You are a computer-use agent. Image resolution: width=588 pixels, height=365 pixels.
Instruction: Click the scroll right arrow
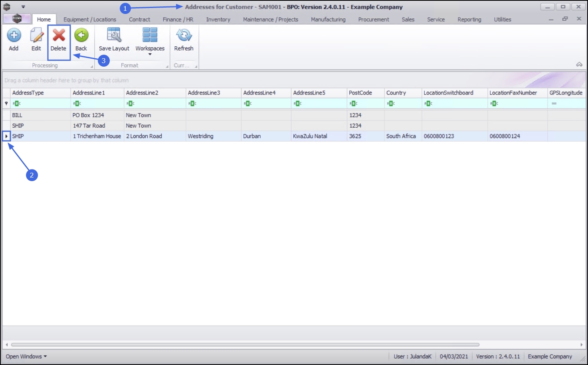coord(581,345)
